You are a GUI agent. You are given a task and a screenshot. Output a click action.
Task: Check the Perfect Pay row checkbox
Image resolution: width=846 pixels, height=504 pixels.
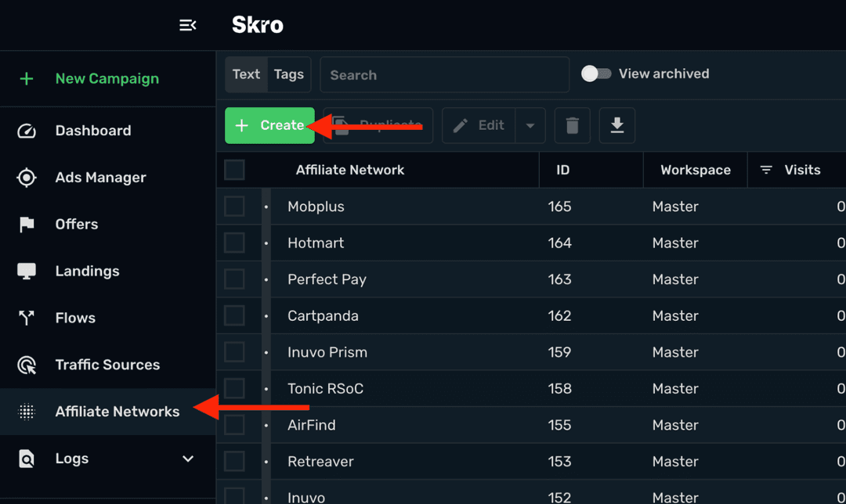click(x=234, y=279)
